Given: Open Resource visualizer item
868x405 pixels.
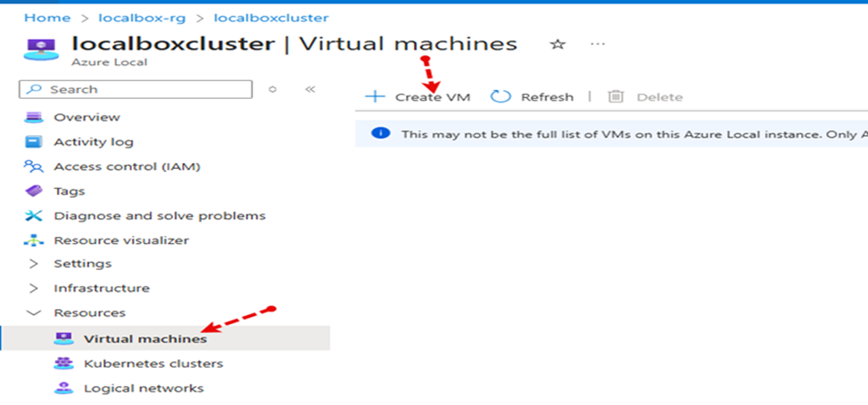Looking at the screenshot, I should coord(121,240).
